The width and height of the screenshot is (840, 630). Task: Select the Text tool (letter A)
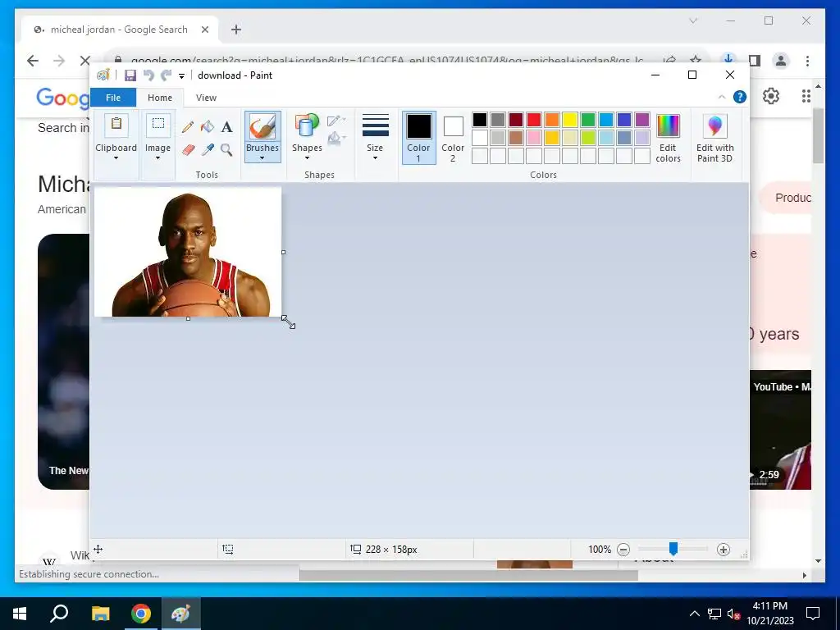pos(227,127)
